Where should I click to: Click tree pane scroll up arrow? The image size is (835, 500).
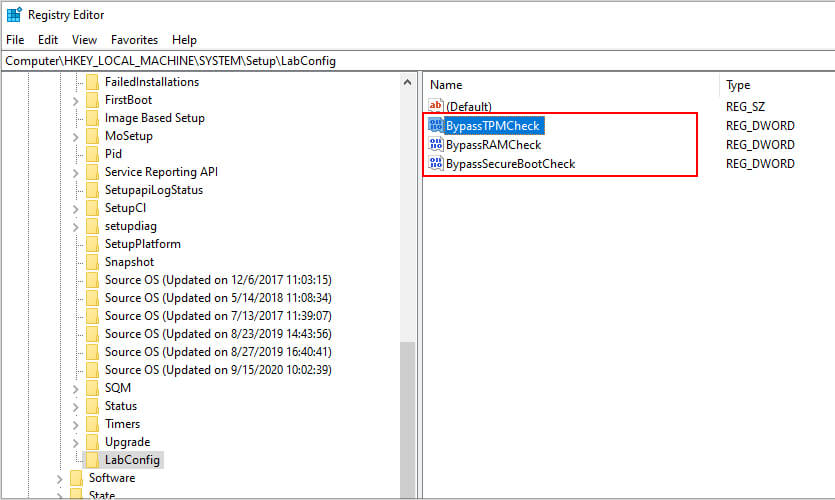407,82
